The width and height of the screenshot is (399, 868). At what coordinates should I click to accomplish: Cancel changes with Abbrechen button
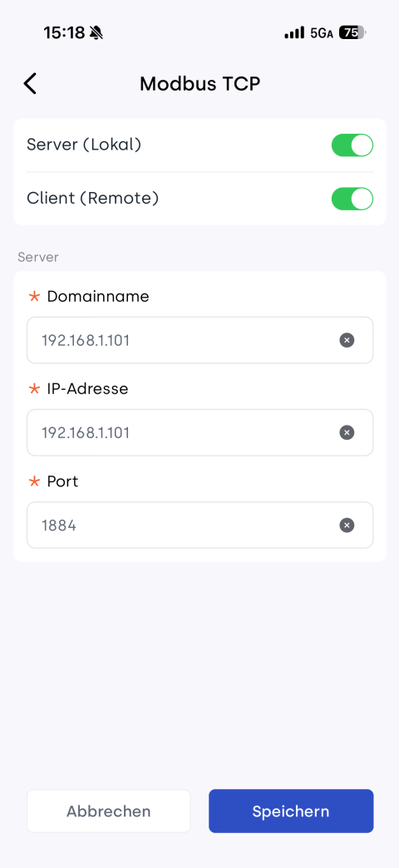108,811
